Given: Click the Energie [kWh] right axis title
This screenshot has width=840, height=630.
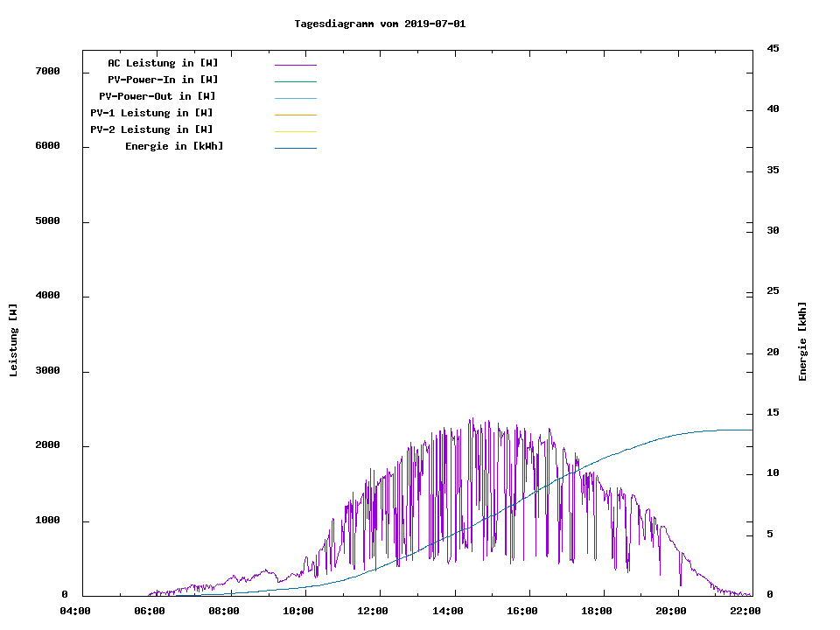Looking at the screenshot, I should (x=802, y=341).
